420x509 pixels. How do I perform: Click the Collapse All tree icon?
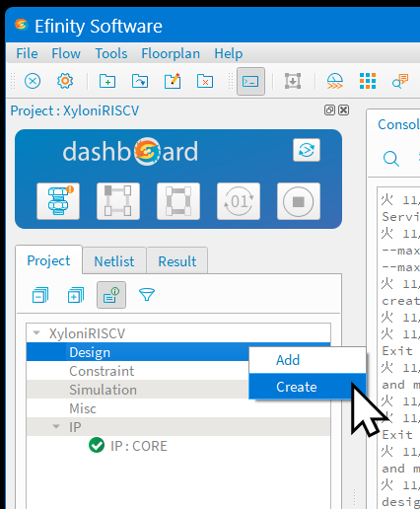point(40,295)
